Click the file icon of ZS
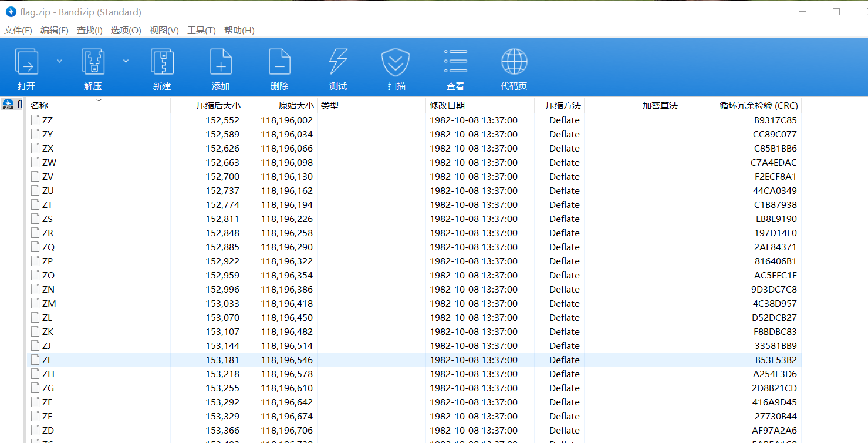This screenshot has height=443, width=868. click(x=36, y=219)
